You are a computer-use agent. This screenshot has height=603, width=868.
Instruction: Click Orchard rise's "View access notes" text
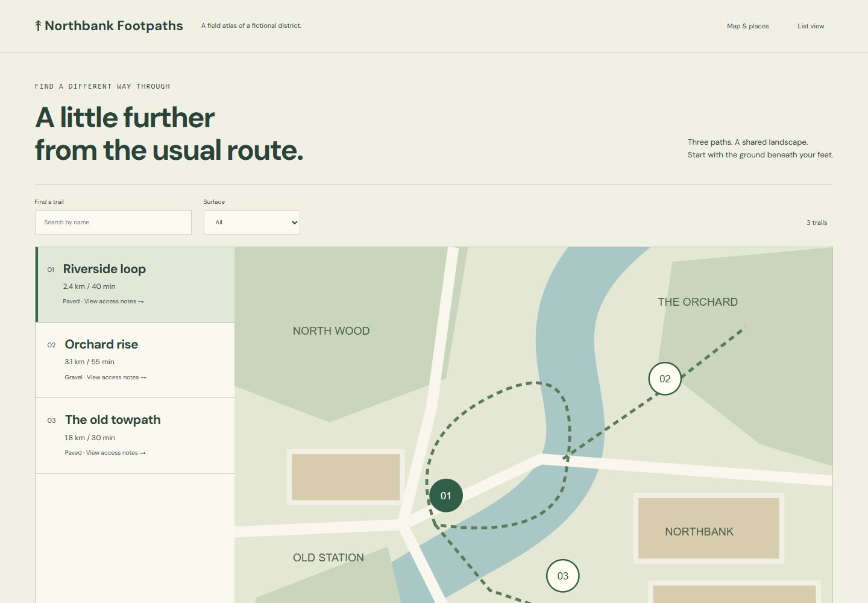[116, 377]
